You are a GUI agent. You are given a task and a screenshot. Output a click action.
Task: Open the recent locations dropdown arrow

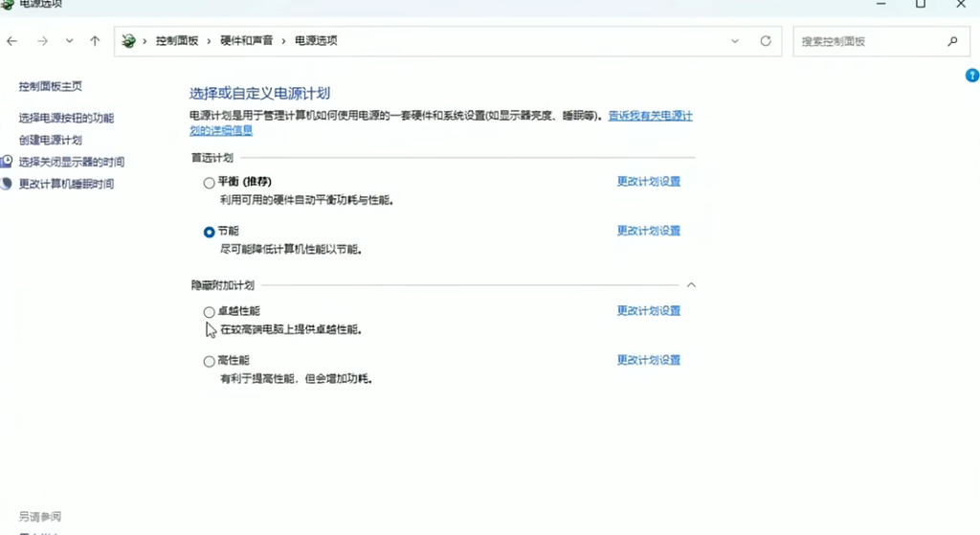point(69,41)
